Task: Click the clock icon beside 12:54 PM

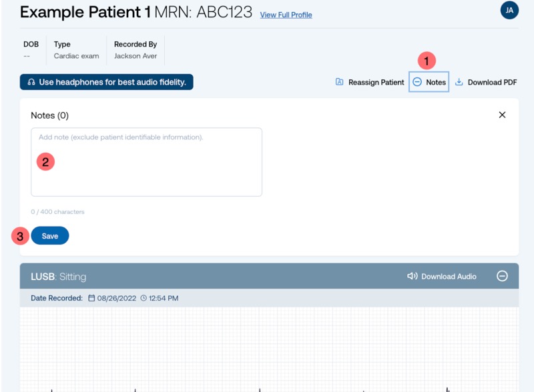Action: (x=144, y=298)
